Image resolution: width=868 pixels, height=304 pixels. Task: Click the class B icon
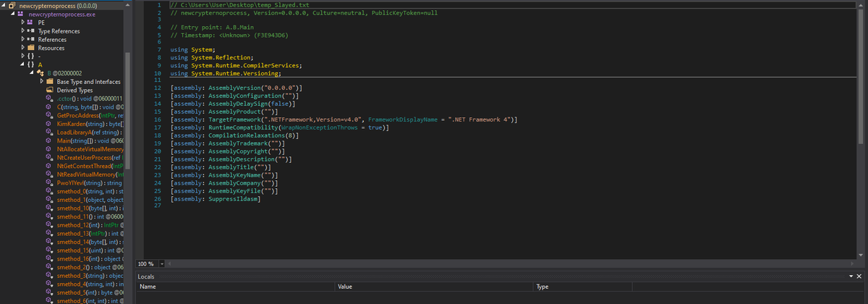click(x=41, y=73)
